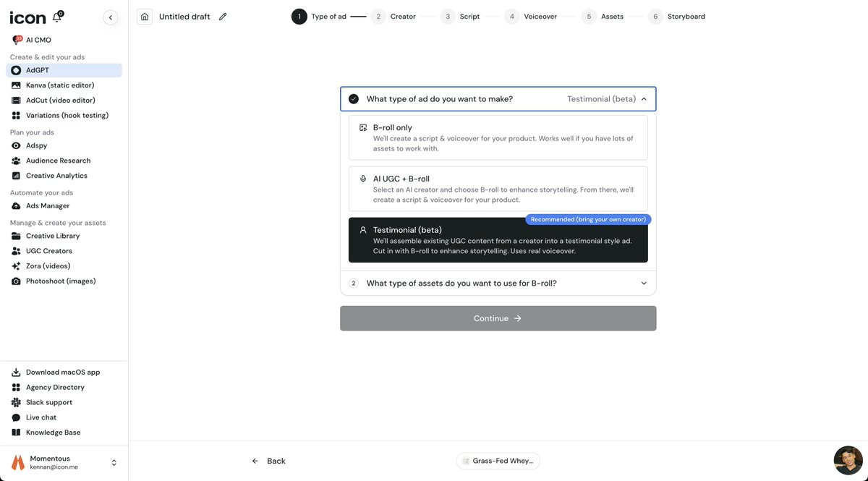
Task: Collapse the ad type question section
Action: [x=642, y=98]
